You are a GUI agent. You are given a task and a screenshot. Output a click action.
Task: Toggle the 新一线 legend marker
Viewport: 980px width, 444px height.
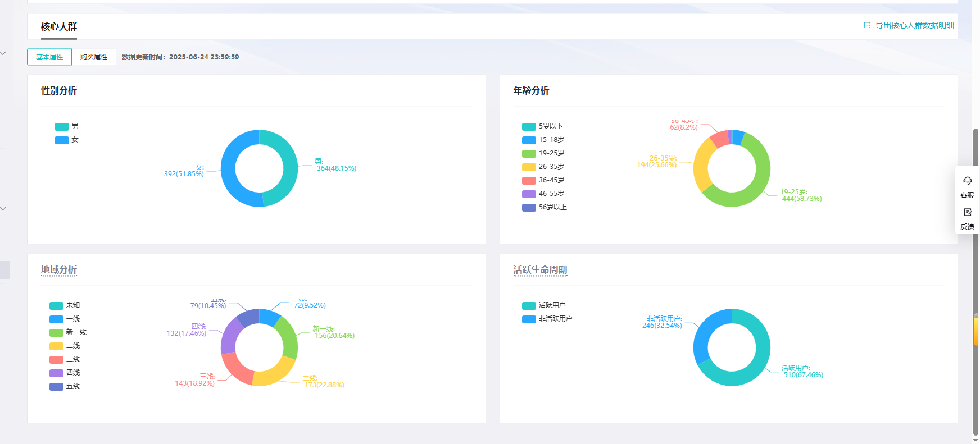coord(56,332)
